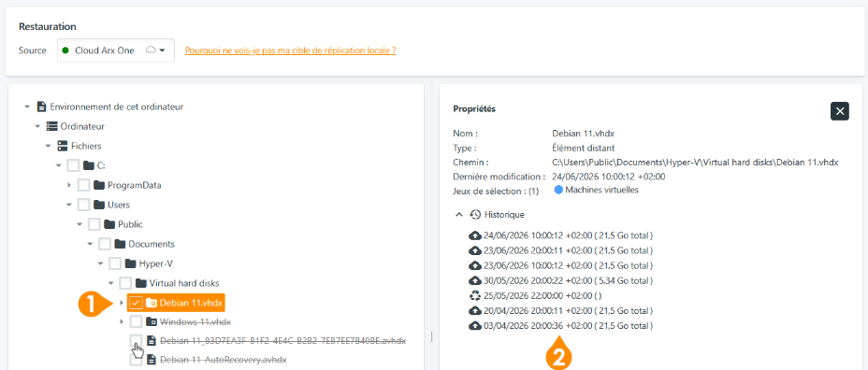
Task: Click the ProgramData folder icon
Action: click(x=99, y=185)
